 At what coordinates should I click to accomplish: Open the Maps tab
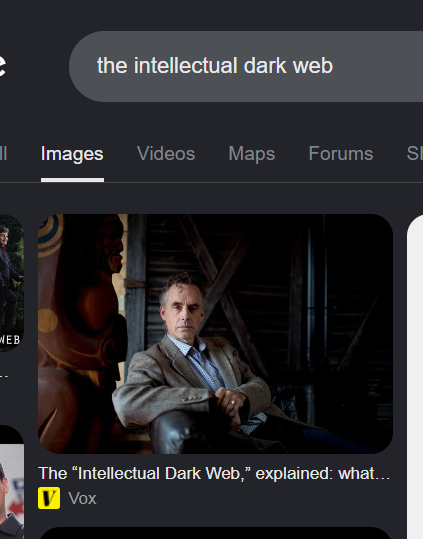(252, 153)
